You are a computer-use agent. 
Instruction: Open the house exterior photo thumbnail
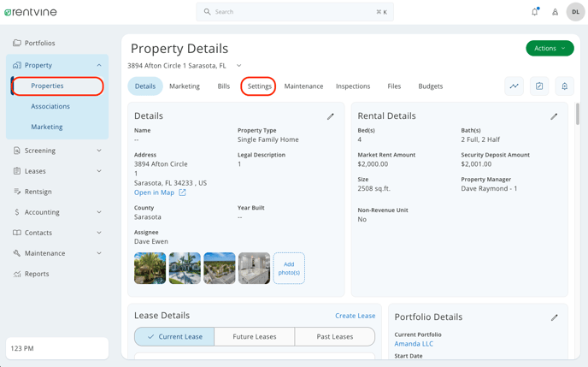click(185, 268)
